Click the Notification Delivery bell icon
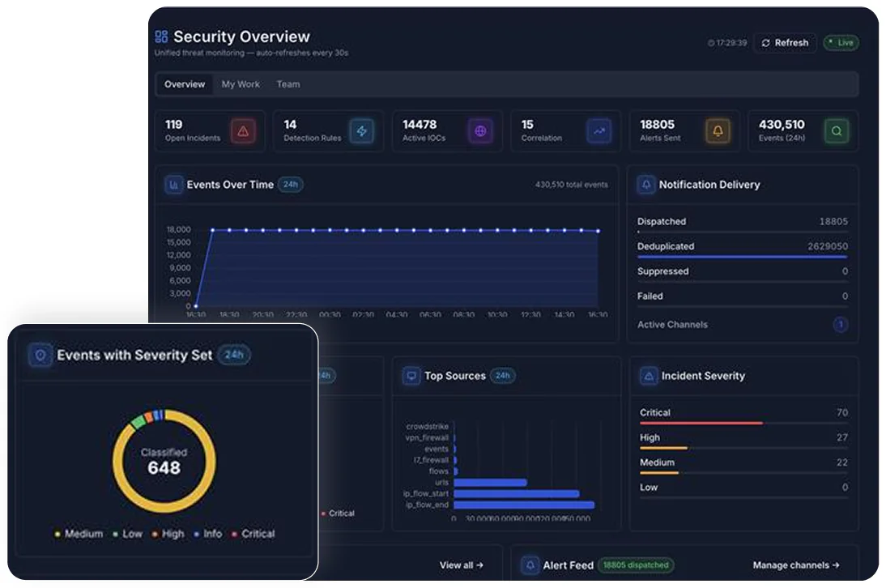886x588 pixels. (x=645, y=185)
